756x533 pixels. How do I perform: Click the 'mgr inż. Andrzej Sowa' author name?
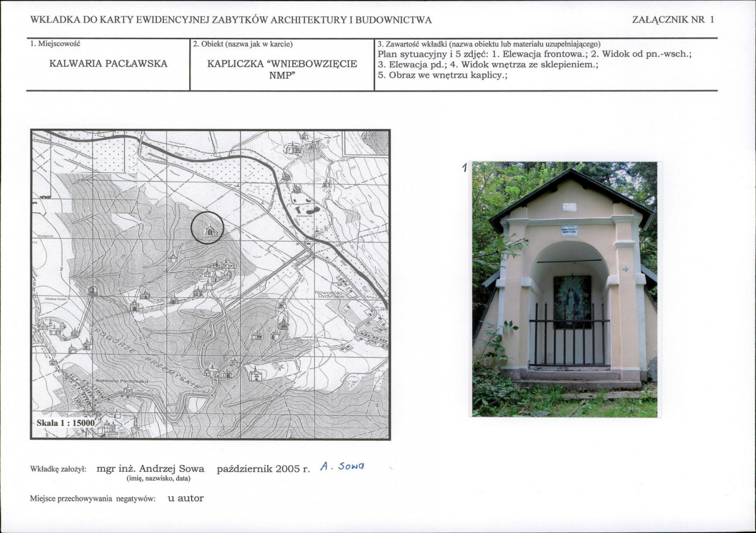(150, 469)
